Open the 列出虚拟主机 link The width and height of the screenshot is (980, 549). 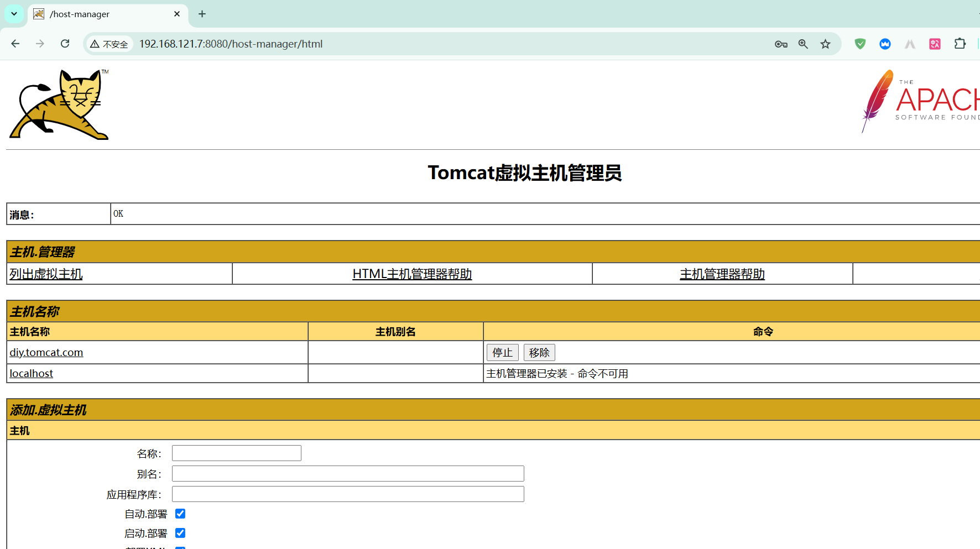[46, 274]
